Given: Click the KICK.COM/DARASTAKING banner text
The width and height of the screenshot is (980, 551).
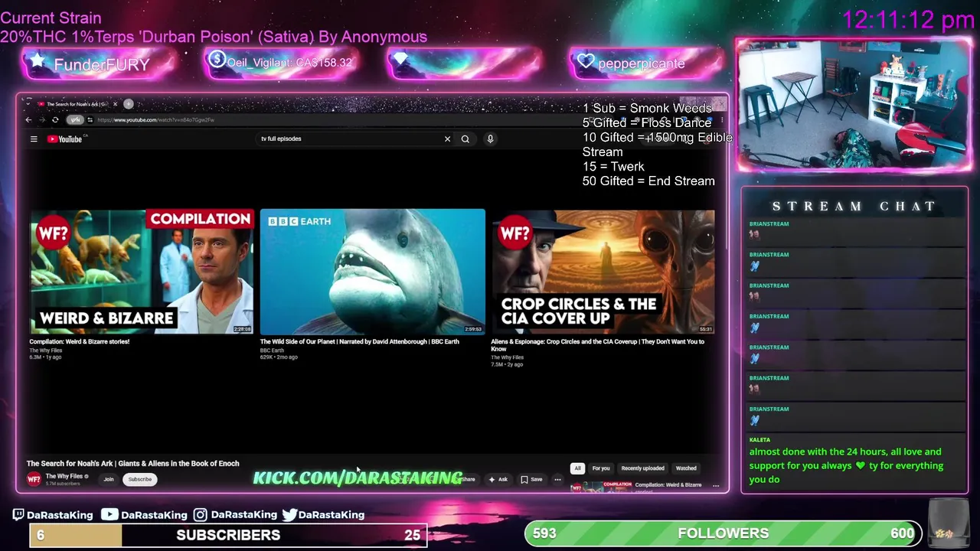Looking at the screenshot, I should (x=358, y=478).
